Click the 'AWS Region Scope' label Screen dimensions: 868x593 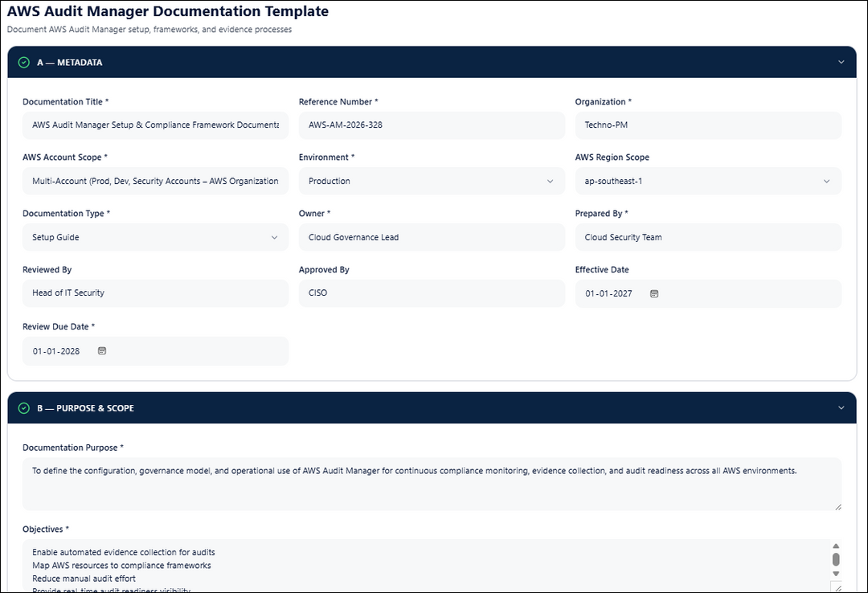coord(612,157)
